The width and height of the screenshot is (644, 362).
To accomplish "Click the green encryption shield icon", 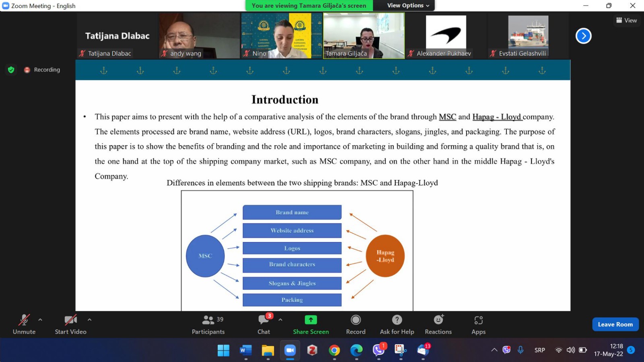I will click(x=11, y=70).
